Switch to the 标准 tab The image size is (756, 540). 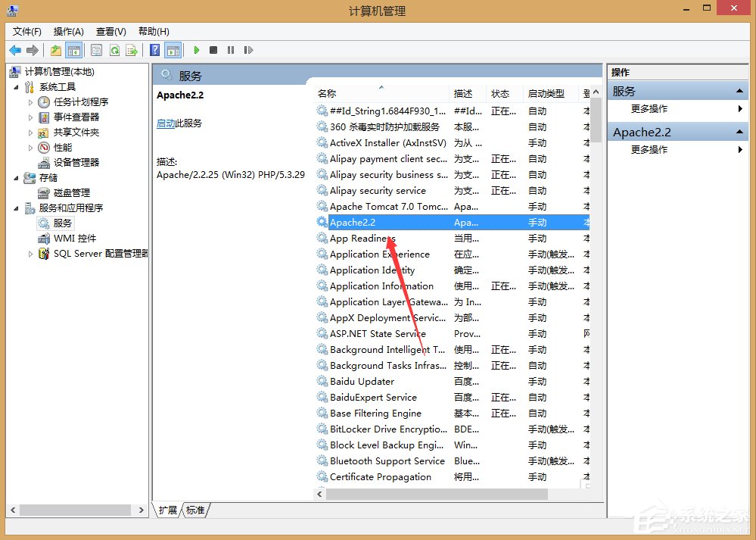coord(194,510)
